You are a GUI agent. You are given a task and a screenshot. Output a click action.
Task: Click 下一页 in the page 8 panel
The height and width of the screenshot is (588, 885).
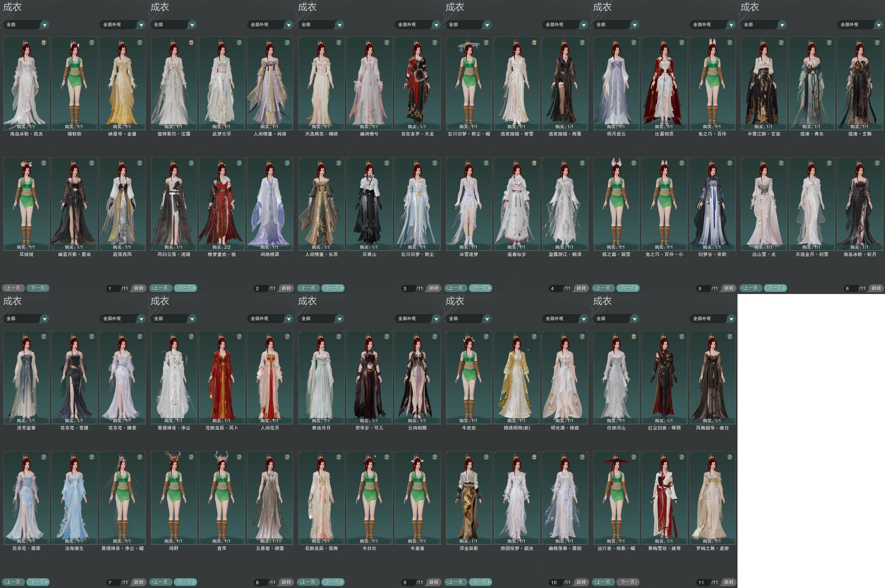(185, 582)
